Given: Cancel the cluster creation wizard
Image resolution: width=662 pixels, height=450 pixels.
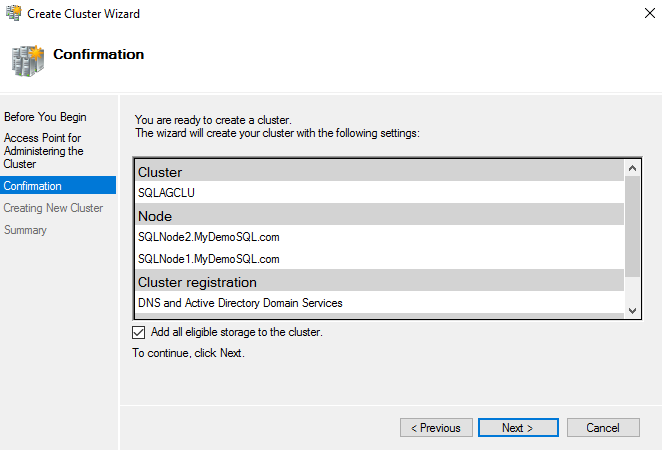Looking at the screenshot, I should [x=603, y=428].
